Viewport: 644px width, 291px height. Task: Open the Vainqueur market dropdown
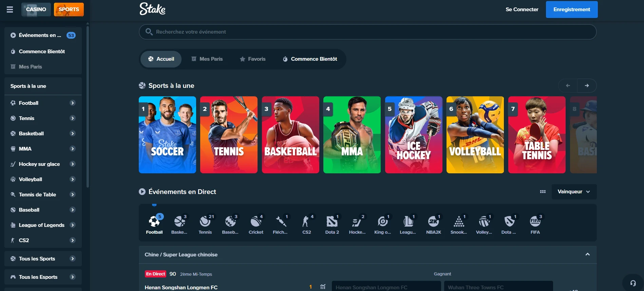(574, 192)
